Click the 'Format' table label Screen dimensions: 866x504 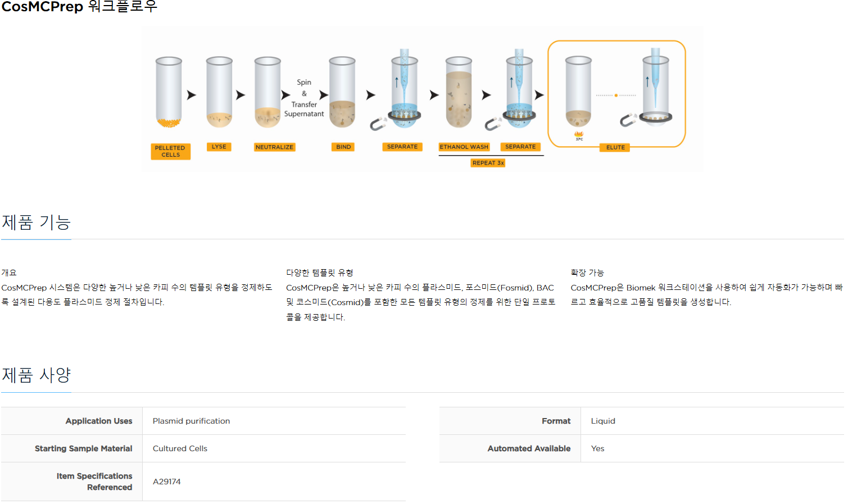[x=556, y=421]
